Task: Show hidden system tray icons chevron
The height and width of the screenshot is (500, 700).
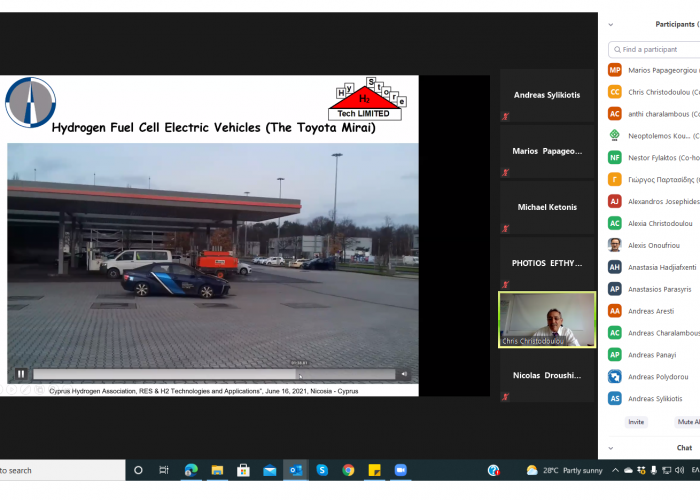Action: (615, 470)
